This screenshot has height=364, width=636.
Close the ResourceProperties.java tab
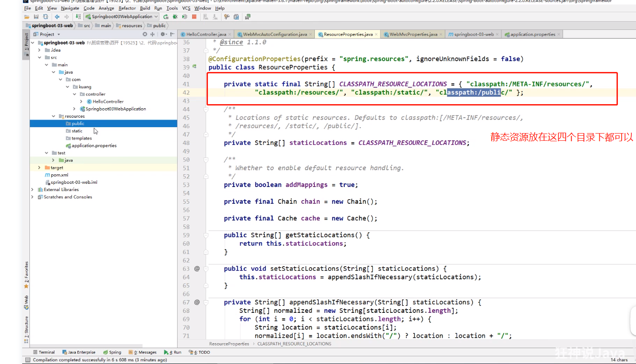click(x=377, y=34)
